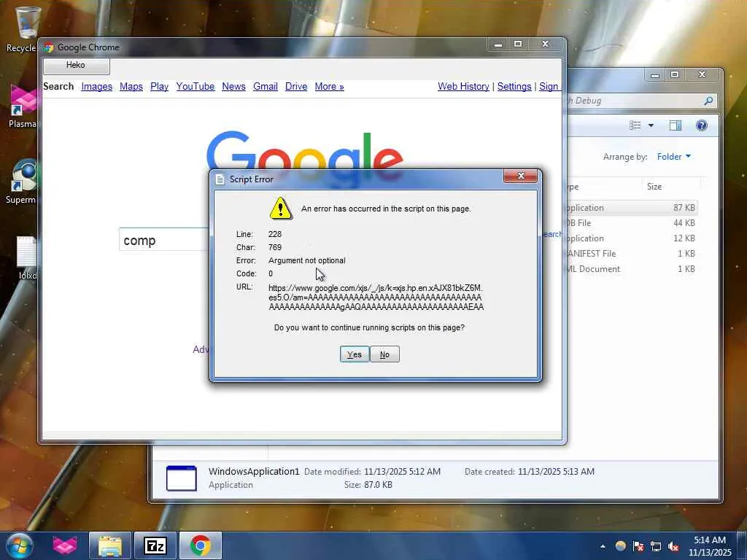Viewport: 747px width, 560px height.
Task: Open the Drive link on Google
Action: (296, 87)
